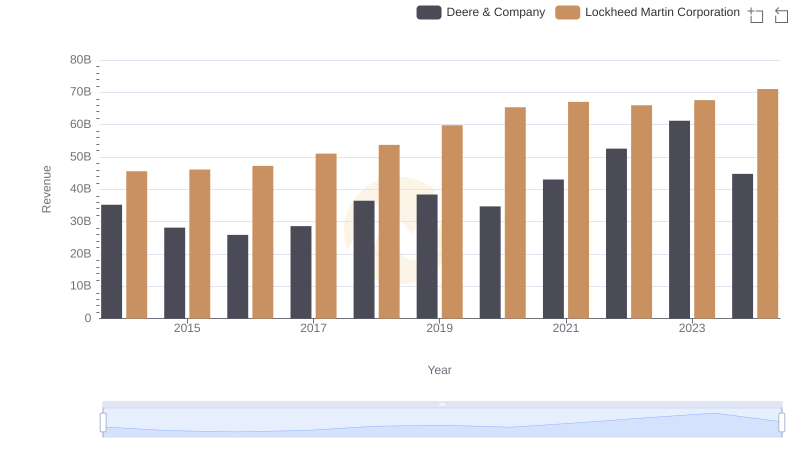The height and width of the screenshot is (461, 800).
Task: Click Lockheed Martin bar for 2021
Action: point(579,210)
